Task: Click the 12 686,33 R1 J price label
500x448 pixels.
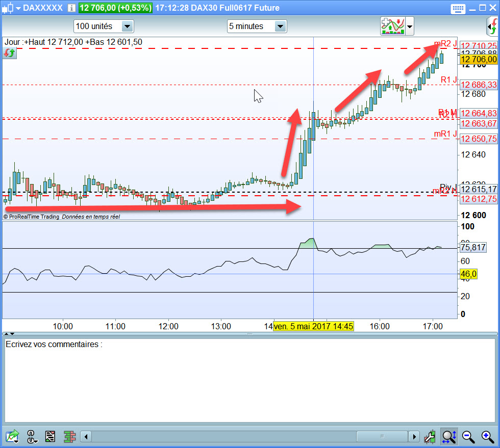Action: [x=479, y=85]
